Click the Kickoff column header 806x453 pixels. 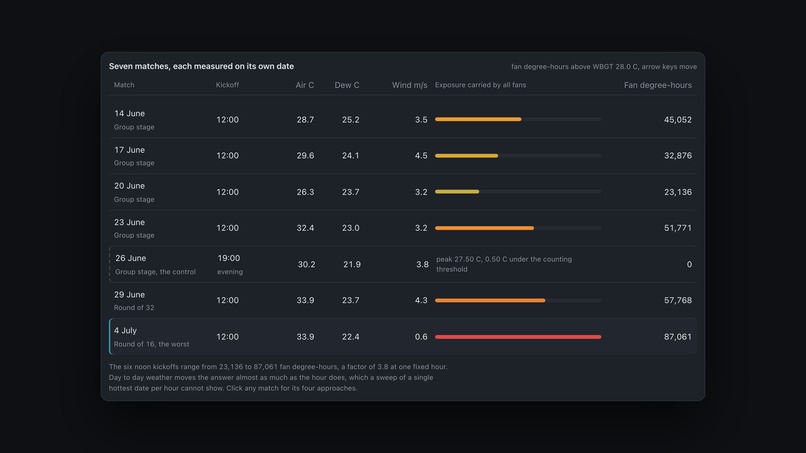tap(227, 85)
